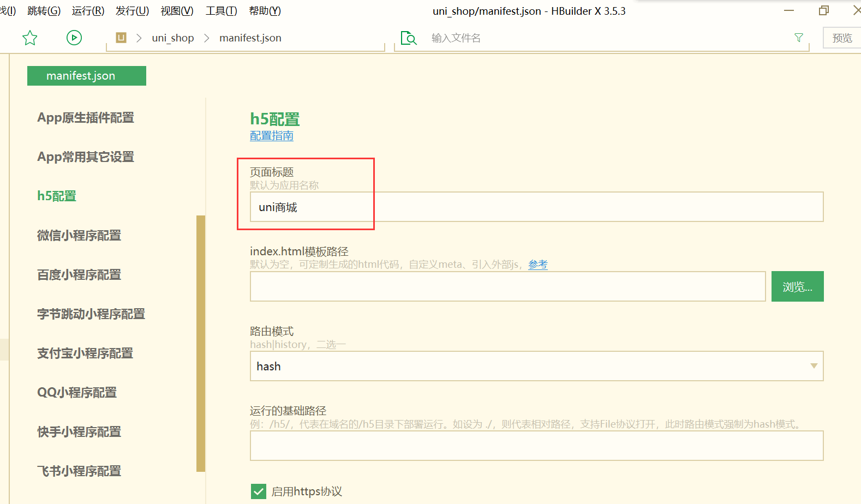Click the file search magnifier icon
The width and height of the screenshot is (861, 504).
(x=409, y=38)
